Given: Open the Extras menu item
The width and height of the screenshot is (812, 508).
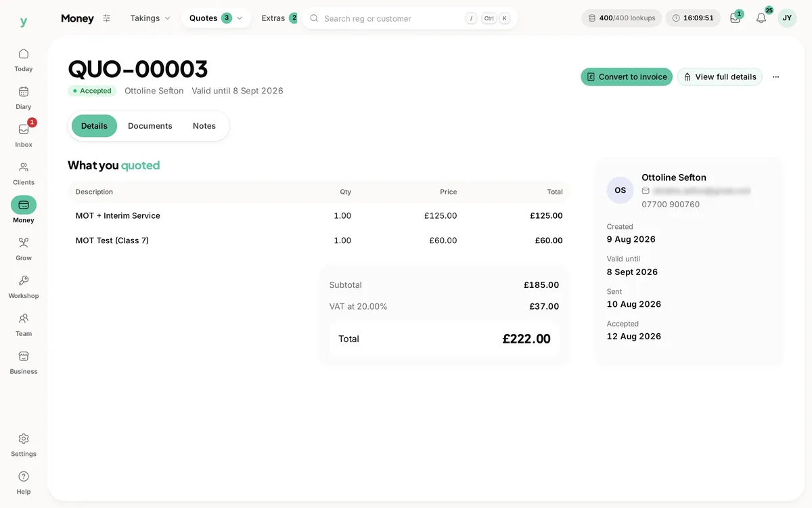Looking at the screenshot, I should click(279, 18).
